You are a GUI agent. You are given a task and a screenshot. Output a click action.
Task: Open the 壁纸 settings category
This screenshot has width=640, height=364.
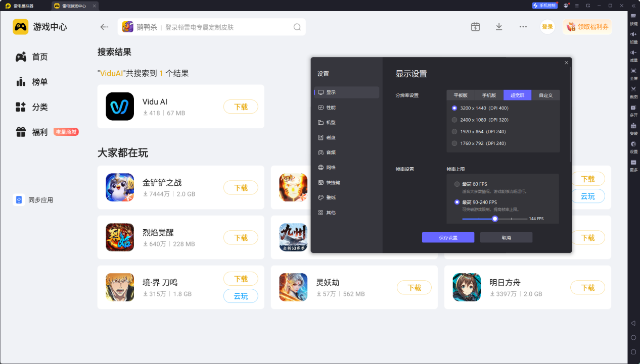pos(347,197)
